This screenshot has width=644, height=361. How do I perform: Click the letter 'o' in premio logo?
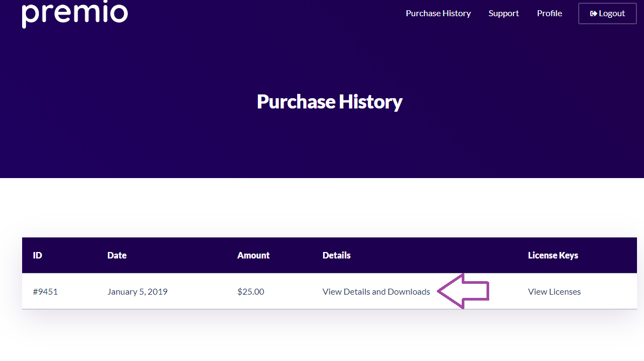pos(119,13)
